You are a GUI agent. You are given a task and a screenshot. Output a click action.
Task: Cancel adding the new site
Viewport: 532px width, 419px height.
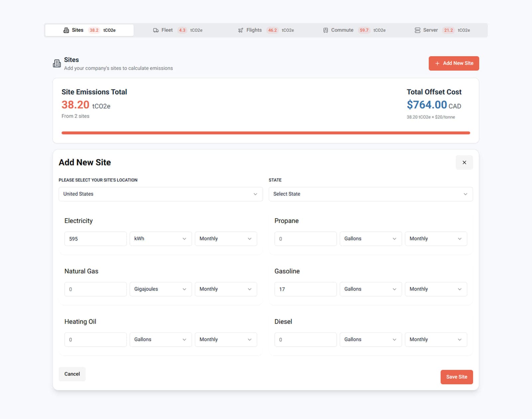coord(72,374)
